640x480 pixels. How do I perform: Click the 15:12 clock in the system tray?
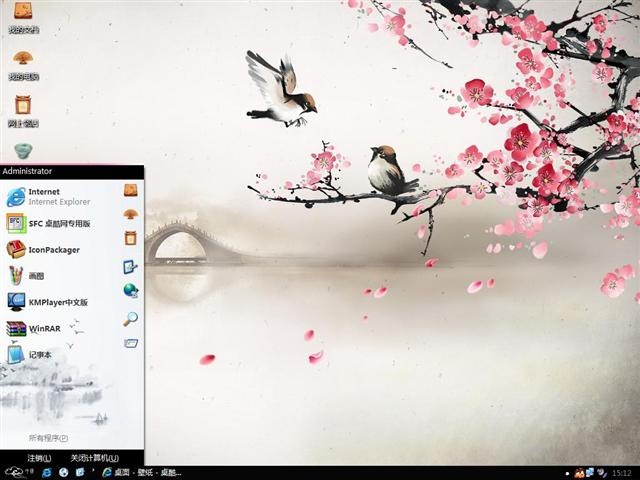click(x=621, y=473)
